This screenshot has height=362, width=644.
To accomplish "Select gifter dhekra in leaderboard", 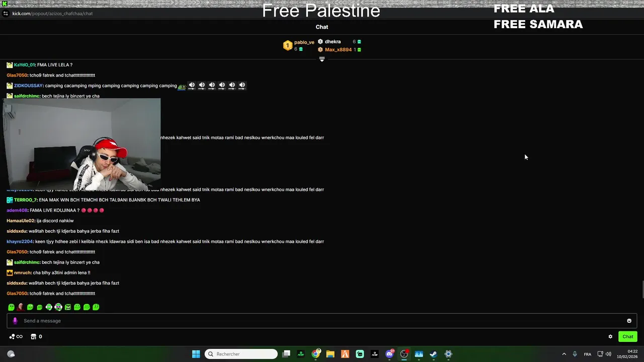I will 333,42.
